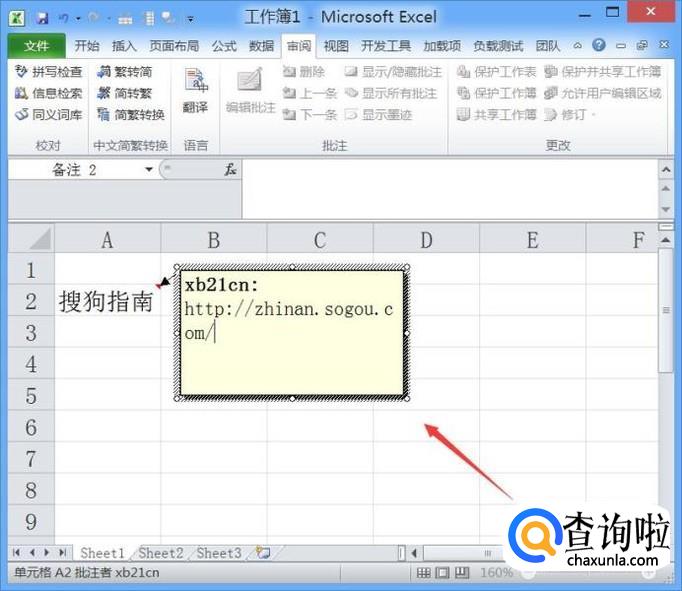Open the Undo history dropdown arrow
This screenshot has width=682, height=591.
pyautogui.click(x=79, y=19)
